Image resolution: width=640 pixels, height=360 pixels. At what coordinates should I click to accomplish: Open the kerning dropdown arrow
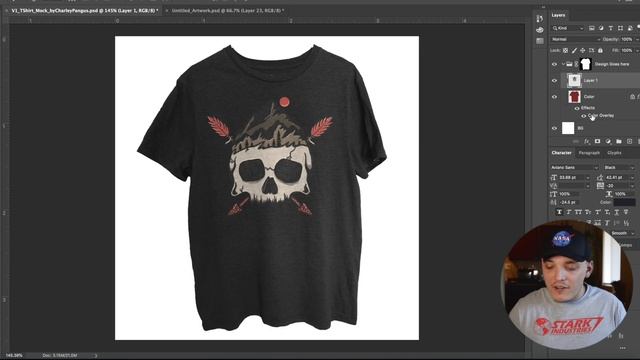(x=588, y=186)
